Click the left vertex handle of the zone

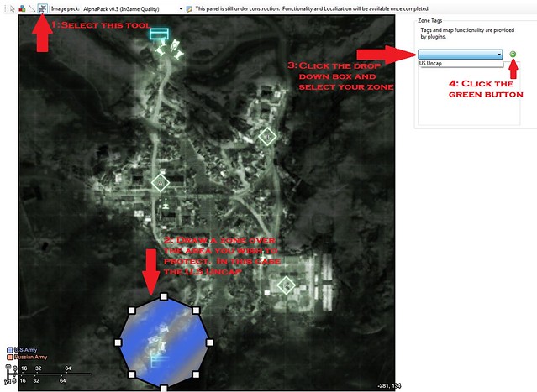(x=118, y=342)
